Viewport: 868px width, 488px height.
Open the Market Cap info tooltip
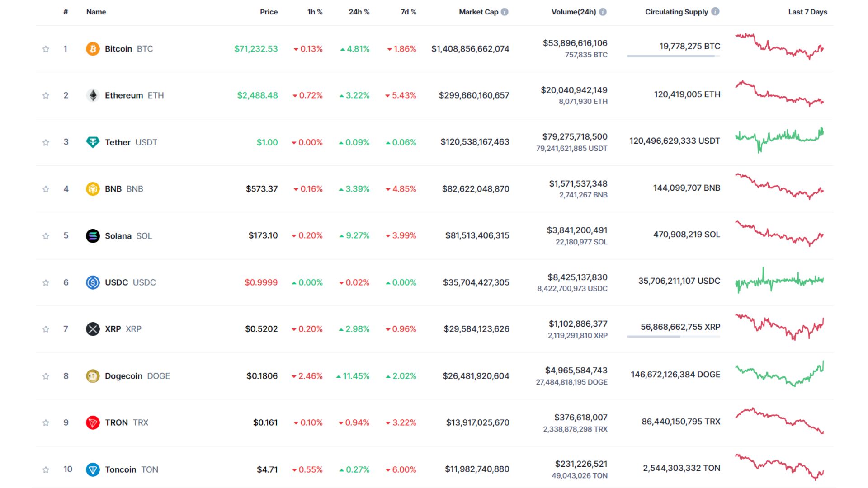click(504, 12)
